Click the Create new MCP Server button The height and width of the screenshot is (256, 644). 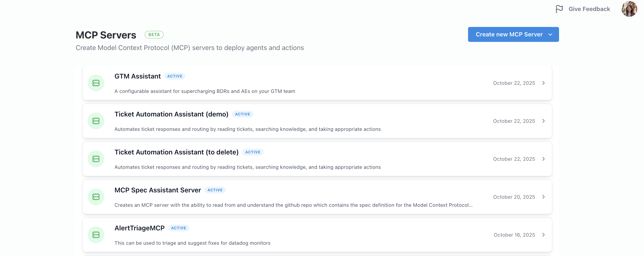click(x=509, y=35)
